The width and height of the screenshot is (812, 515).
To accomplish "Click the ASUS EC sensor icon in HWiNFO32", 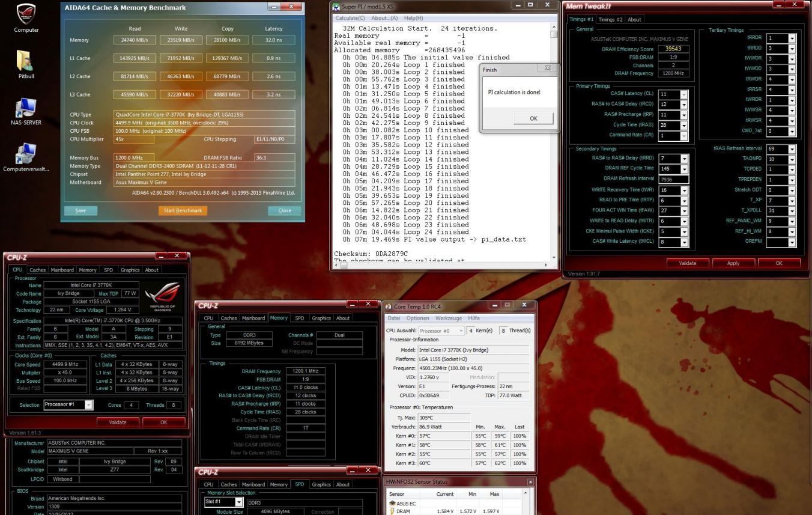I will pyautogui.click(x=393, y=504).
